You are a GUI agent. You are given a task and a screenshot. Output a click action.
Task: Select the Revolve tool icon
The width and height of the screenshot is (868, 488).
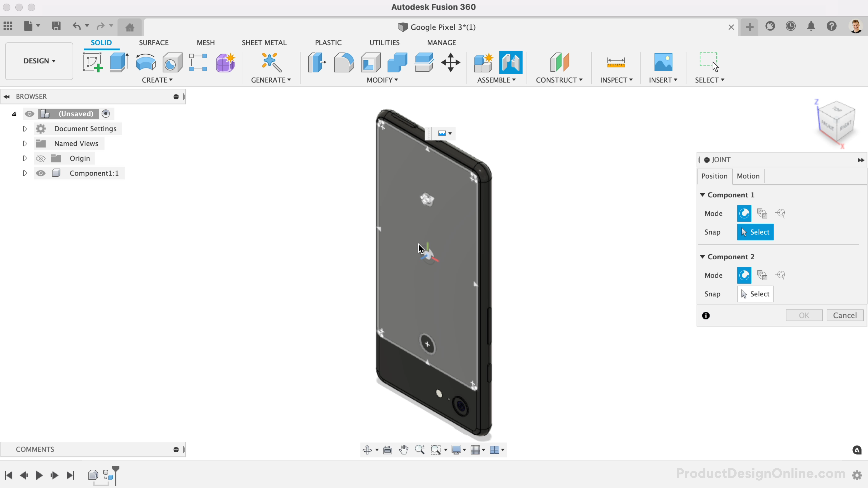pyautogui.click(x=146, y=62)
